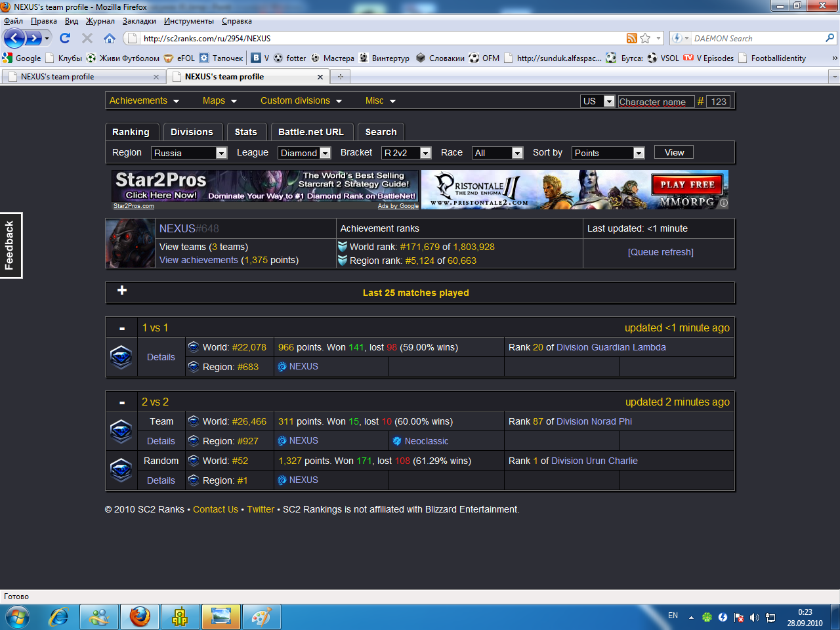Expand Custom divisions dropdown menu

(301, 100)
